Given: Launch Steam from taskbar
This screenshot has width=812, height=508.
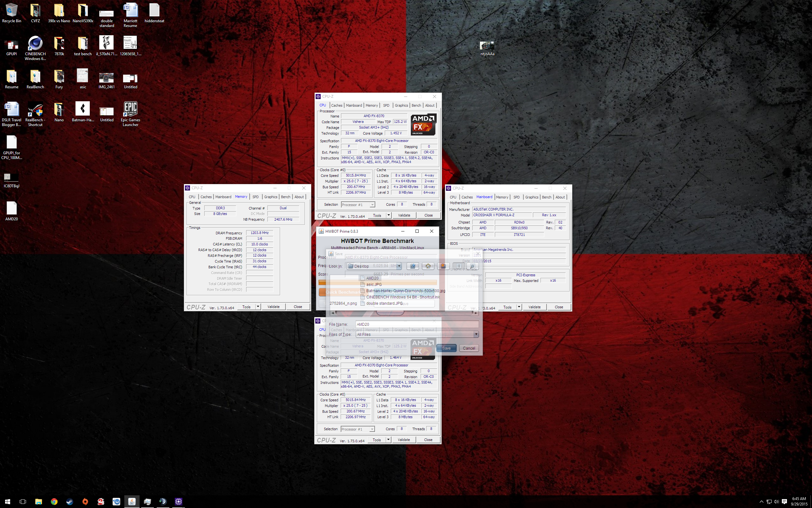Looking at the screenshot, I should point(70,502).
